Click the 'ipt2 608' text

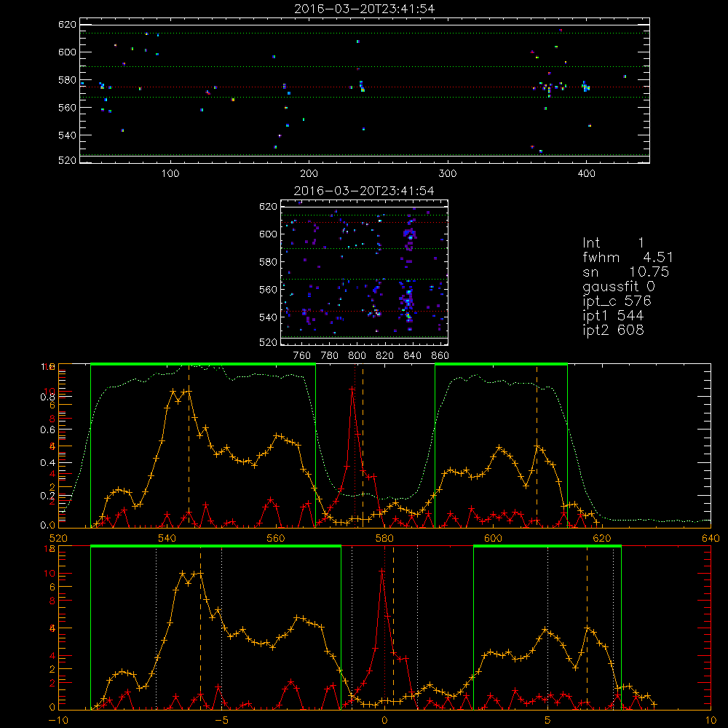pyautogui.click(x=613, y=330)
